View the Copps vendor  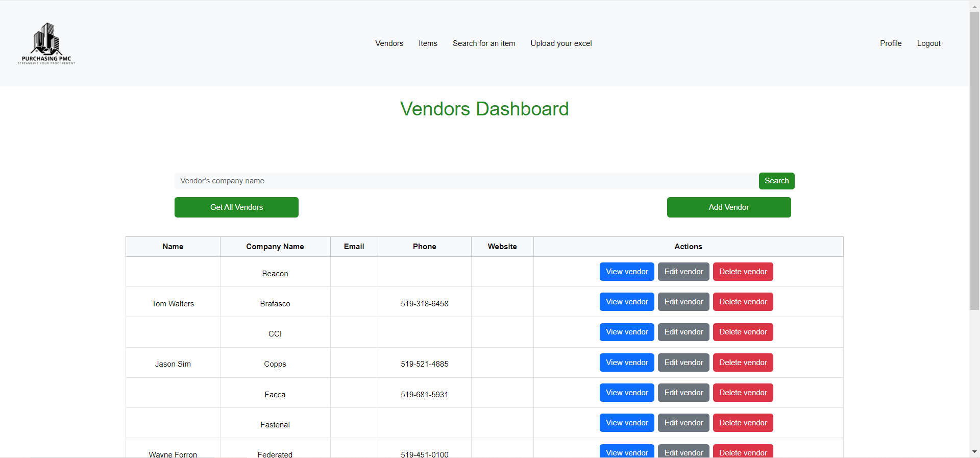pos(626,363)
